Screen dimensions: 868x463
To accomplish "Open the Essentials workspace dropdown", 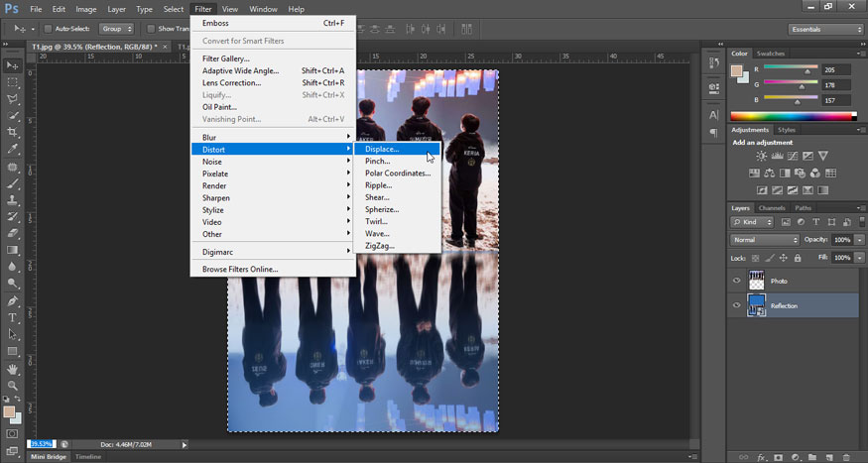I will point(826,29).
